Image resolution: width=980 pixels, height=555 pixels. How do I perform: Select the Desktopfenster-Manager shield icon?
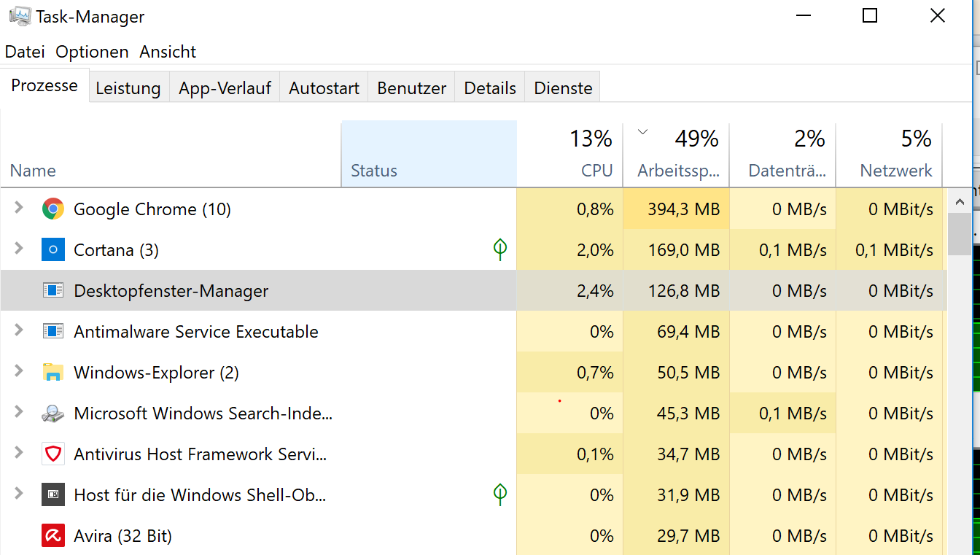53,290
